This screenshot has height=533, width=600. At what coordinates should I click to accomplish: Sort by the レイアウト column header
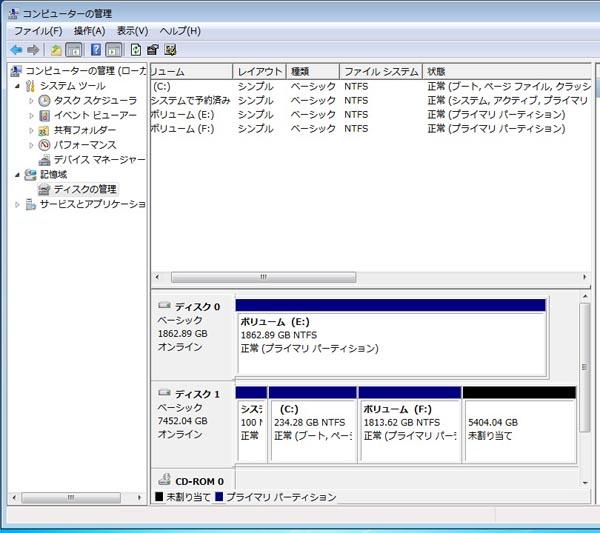click(x=259, y=72)
